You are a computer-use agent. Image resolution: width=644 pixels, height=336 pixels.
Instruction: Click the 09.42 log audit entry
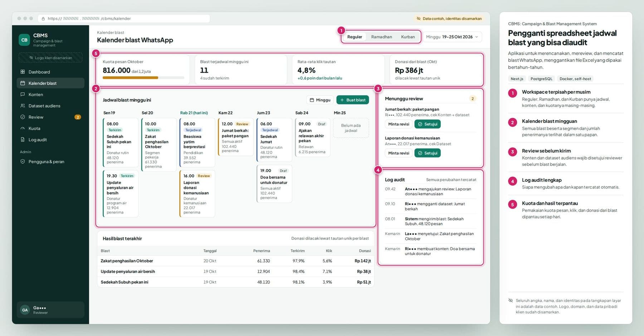pyautogui.click(x=430, y=191)
